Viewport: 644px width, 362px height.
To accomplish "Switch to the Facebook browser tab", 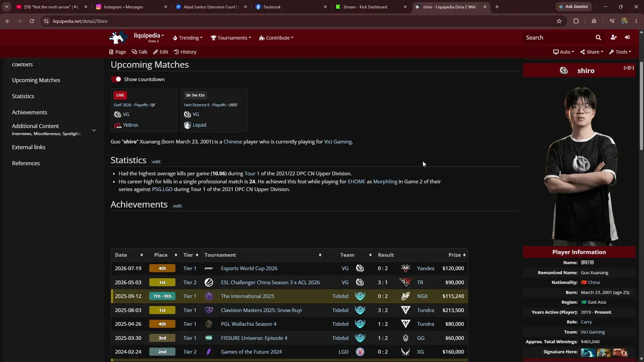I will (x=291, y=7).
